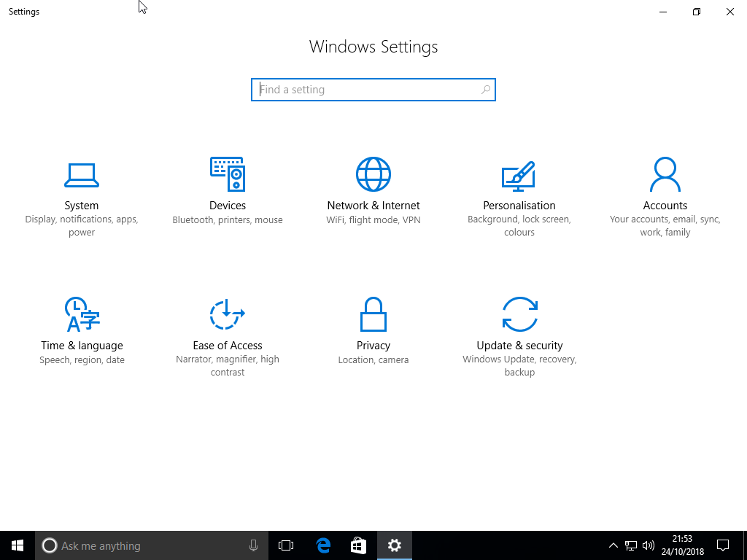The width and height of the screenshot is (747, 560).
Task: Open Accounts person icon
Action: [665, 174]
